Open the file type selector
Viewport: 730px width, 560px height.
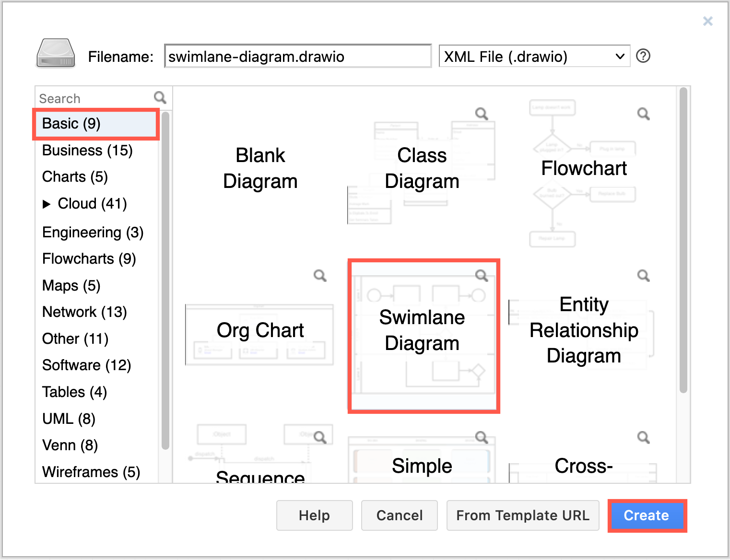coord(534,56)
